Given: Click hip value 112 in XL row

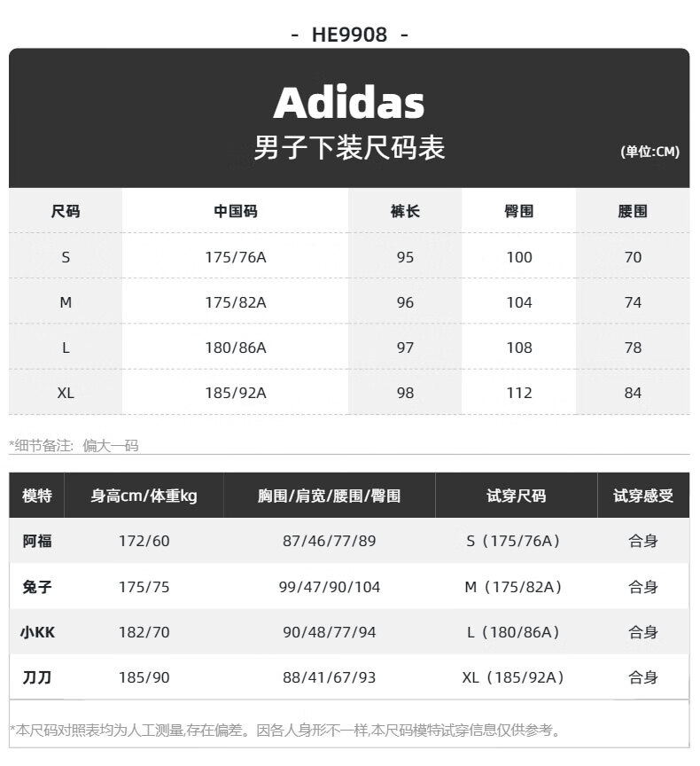Looking at the screenshot, I should tap(519, 393).
